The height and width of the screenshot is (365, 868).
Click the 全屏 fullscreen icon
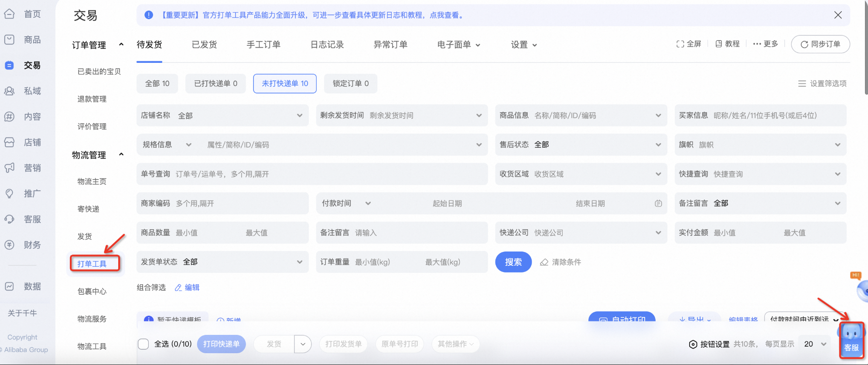(x=680, y=44)
